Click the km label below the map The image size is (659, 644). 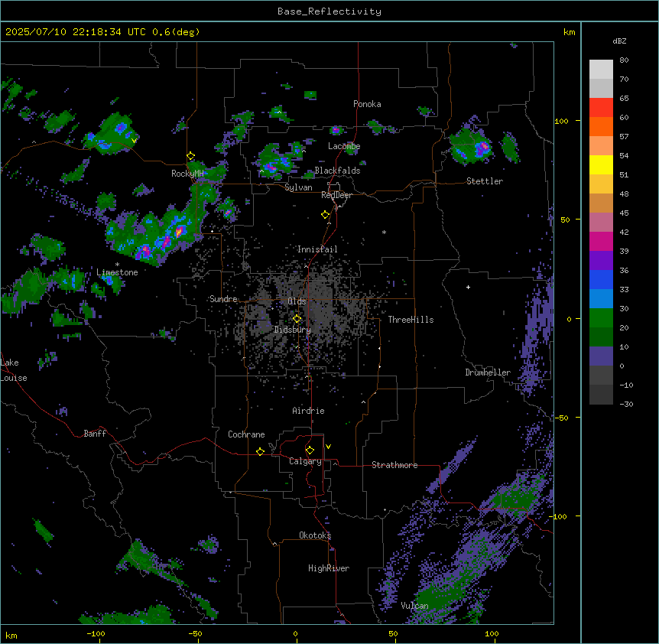click(x=11, y=635)
